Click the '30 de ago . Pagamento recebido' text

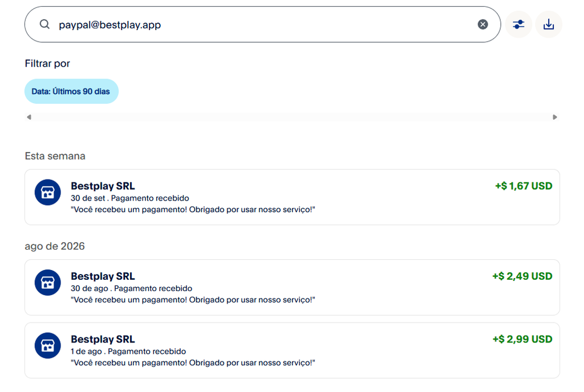coord(132,289)
